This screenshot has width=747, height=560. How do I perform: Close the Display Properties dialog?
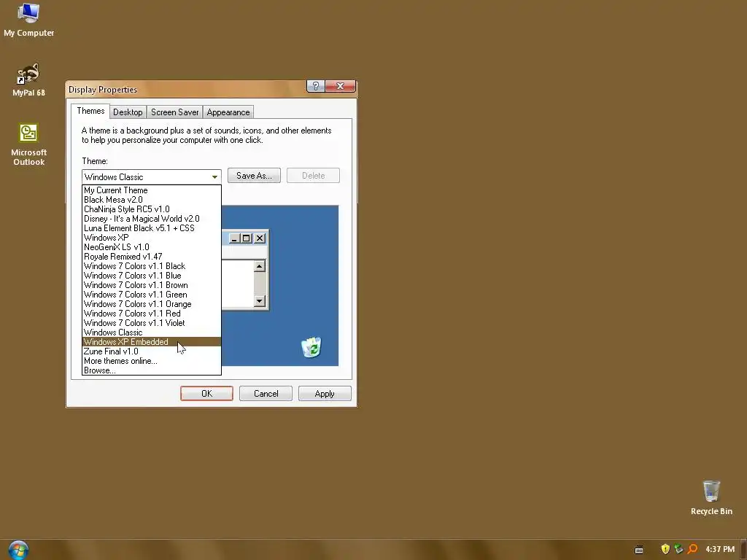[x=340, y=86]
